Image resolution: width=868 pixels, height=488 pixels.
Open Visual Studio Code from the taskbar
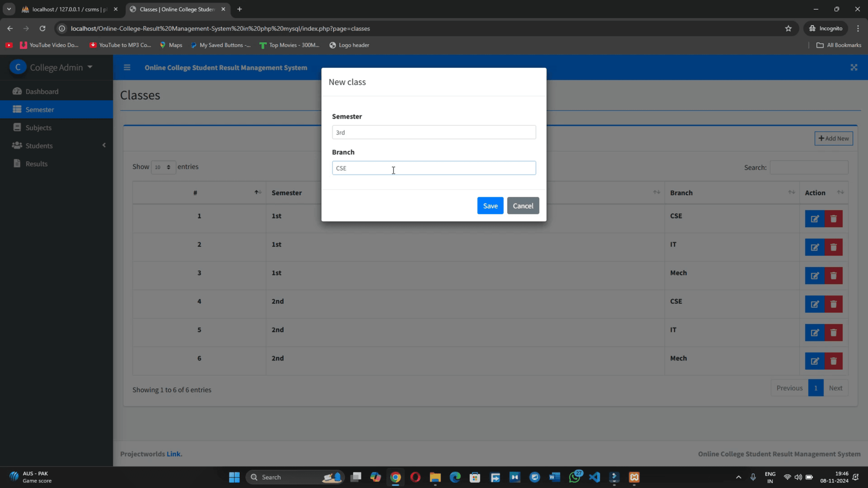pos(595,477)
